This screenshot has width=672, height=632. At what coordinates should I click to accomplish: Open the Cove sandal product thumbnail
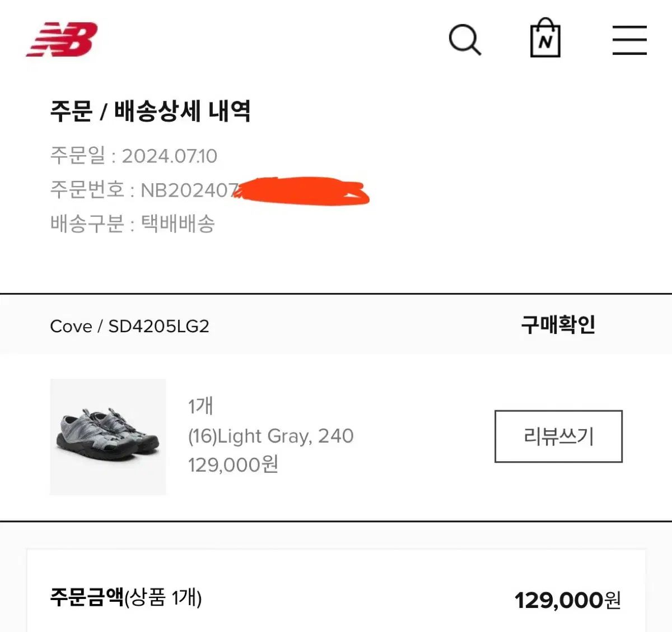(x=108, y=436)
